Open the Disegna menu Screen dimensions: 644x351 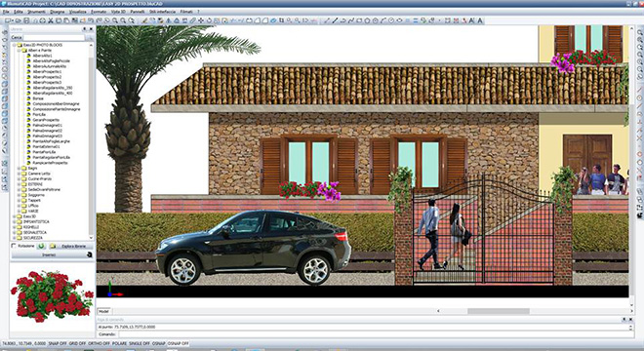[58, 12]
